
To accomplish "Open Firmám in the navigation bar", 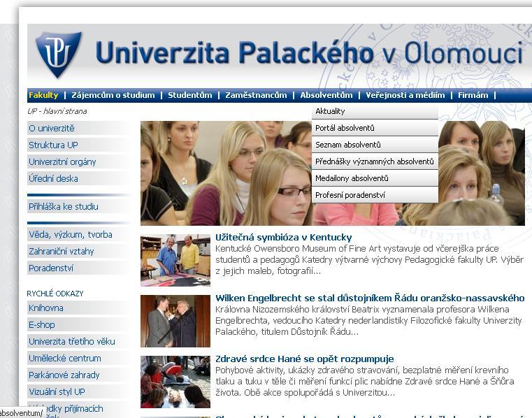I will 473,95.
